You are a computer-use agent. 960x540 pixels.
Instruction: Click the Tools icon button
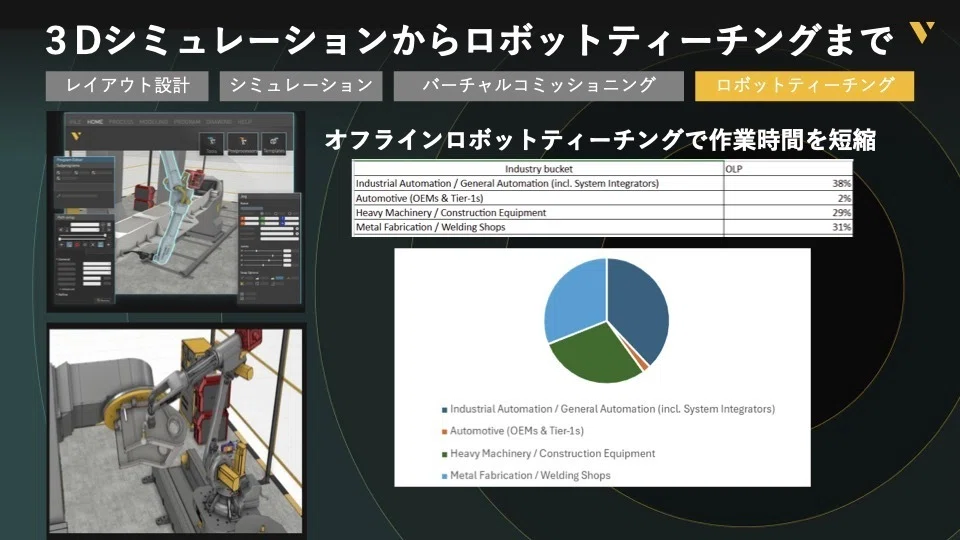[212, 143]
